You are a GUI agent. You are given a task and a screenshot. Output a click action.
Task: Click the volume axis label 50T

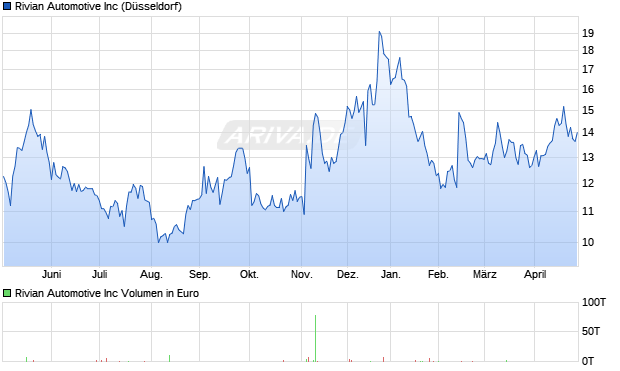(591, 331)
